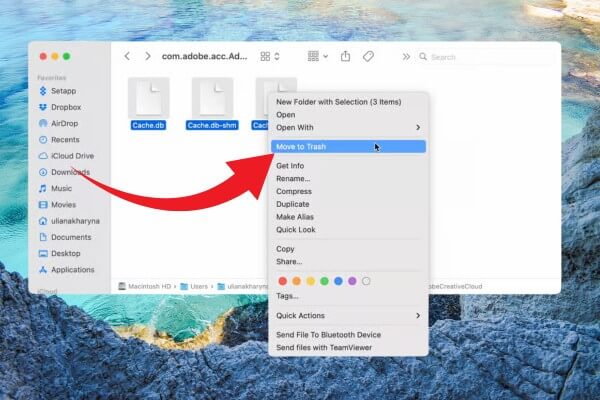Screen dimensions: 600x400
Task: Expand the Open With submenu
Action: [x=348, y=127]
